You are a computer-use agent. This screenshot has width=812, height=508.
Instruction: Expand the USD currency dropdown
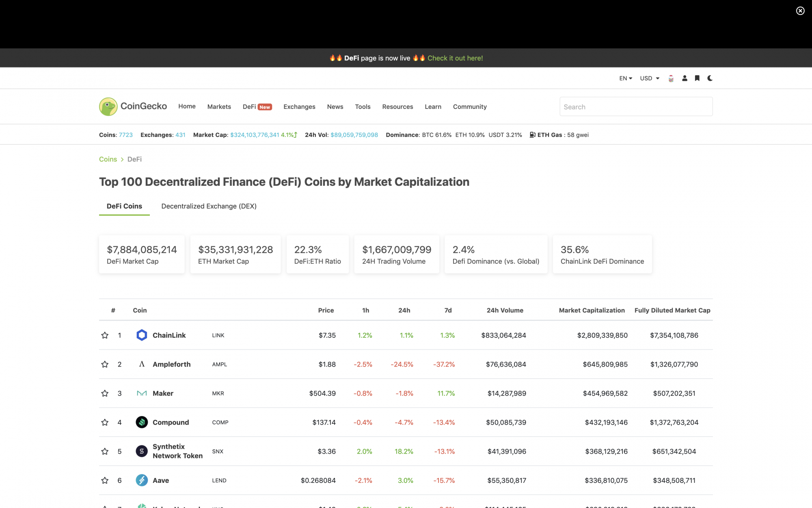[650, 78]
